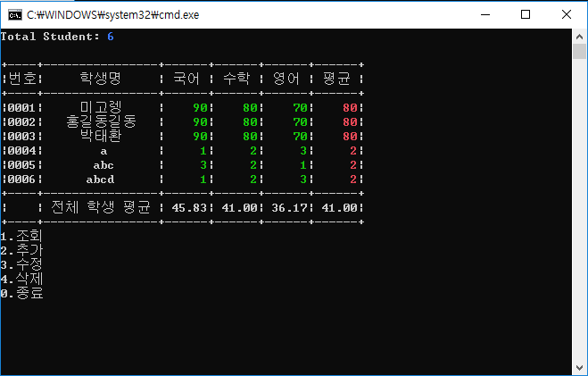Click student name 'abc' in row 0005
The width and height of the screenshot is (588, 376).
coord(104,165)
